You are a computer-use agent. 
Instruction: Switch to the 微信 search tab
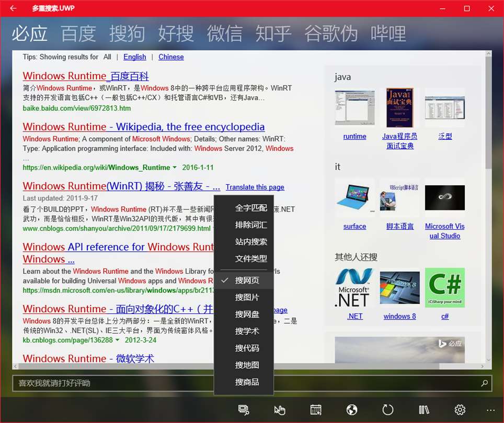coord(225,33)
